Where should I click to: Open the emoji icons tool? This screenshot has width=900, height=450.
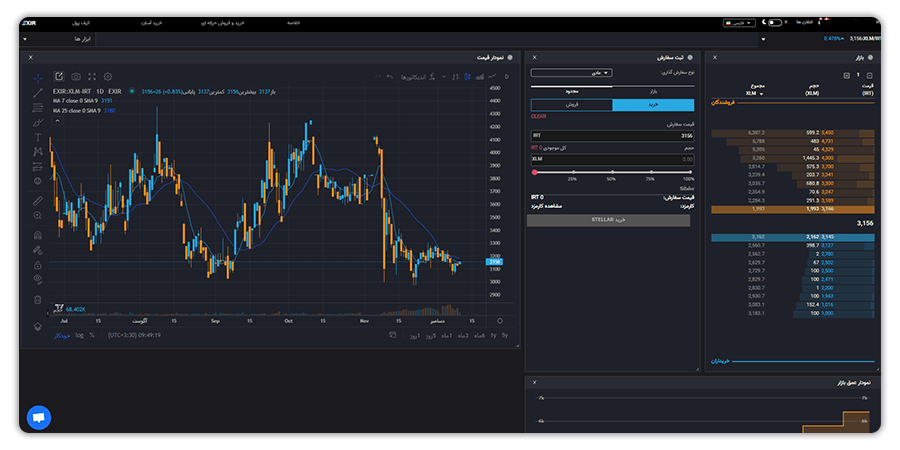(38, 181)
